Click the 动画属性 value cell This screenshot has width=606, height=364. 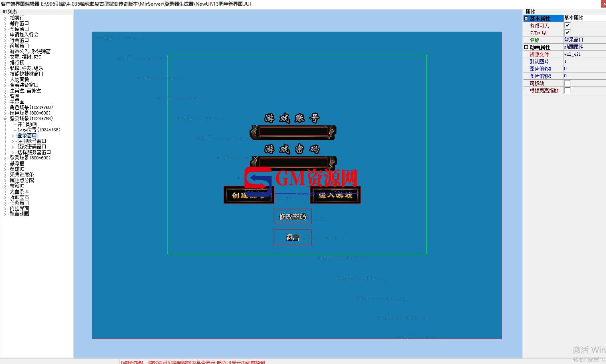click(584, 47)
